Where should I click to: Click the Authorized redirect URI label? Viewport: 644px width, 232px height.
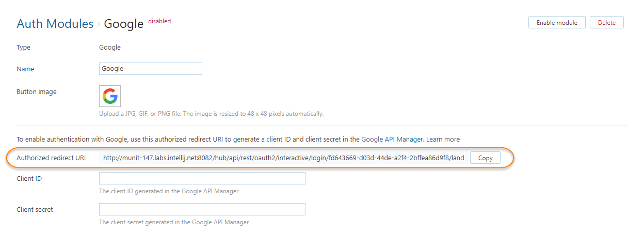[51, 158]
